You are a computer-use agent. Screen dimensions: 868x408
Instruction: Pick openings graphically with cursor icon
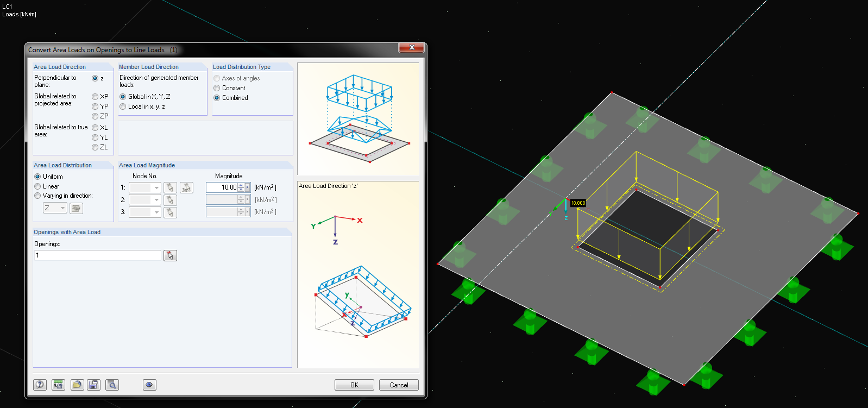170,255
